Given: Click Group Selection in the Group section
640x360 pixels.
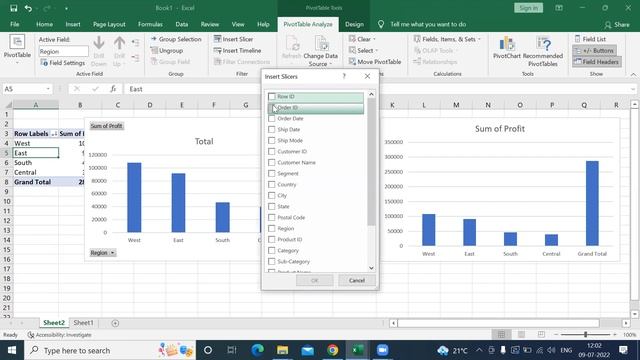Looking at the screenshot, I should 176,39.
